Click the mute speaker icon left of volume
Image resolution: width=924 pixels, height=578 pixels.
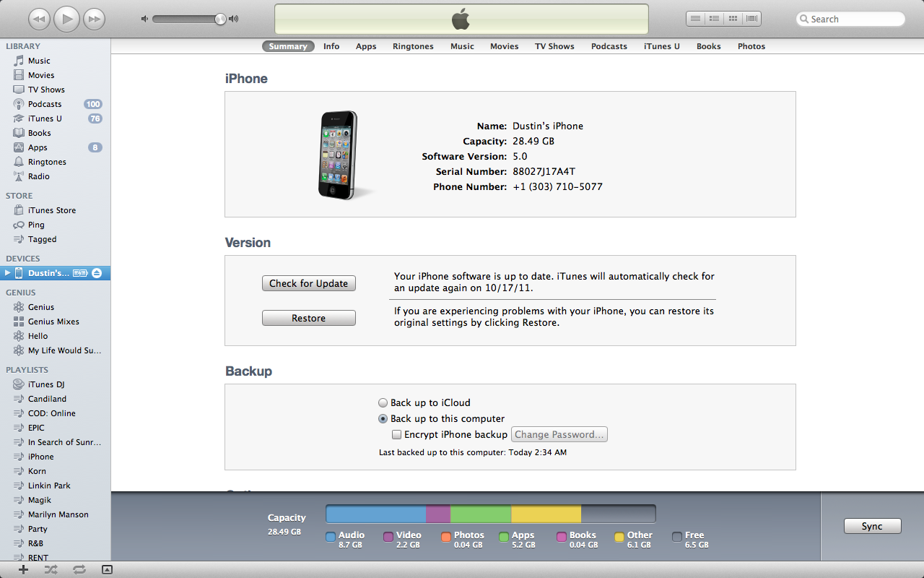tap(144, 19)
